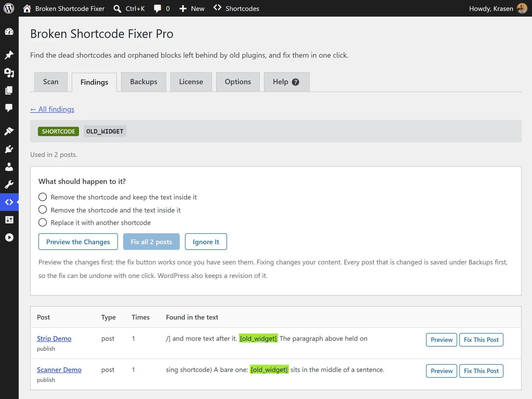Switch to the License tab
Image resolution: width=532 pixels, height=399 pixels.
tap(191, 82)
